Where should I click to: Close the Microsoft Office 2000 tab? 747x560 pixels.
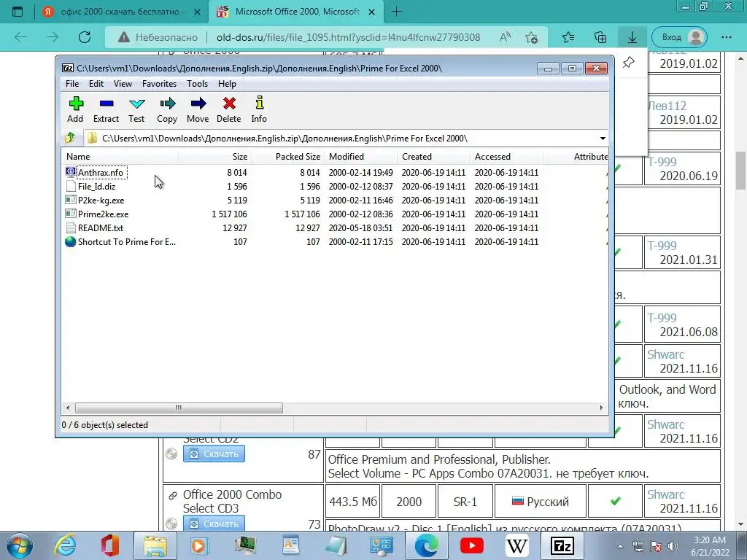(x=373, y=12)
